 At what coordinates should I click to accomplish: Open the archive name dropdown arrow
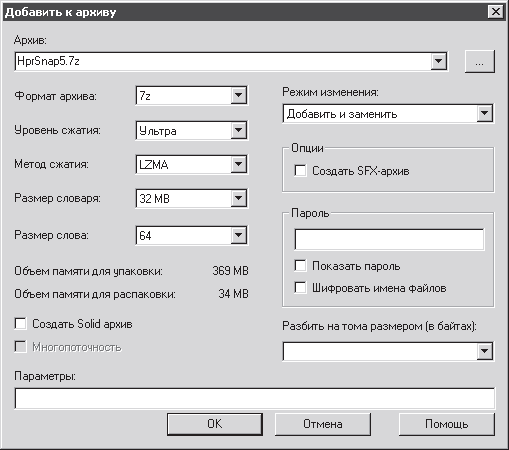click(438, 61)
